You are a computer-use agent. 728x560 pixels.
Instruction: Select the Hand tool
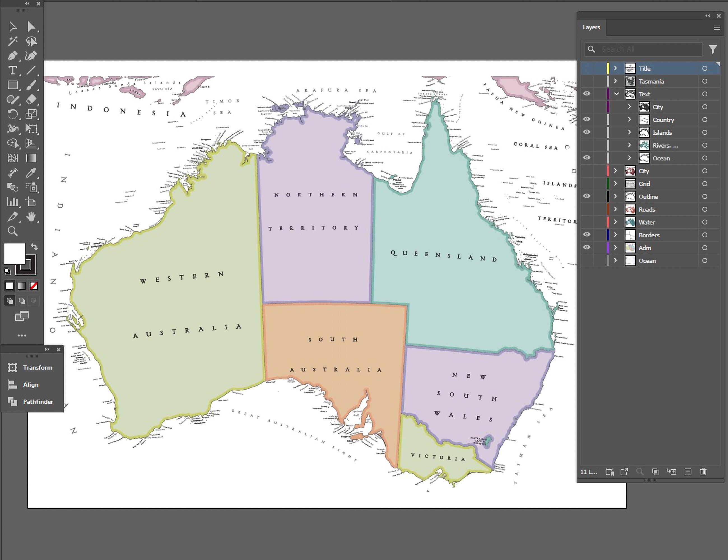[x=31, y=216]
